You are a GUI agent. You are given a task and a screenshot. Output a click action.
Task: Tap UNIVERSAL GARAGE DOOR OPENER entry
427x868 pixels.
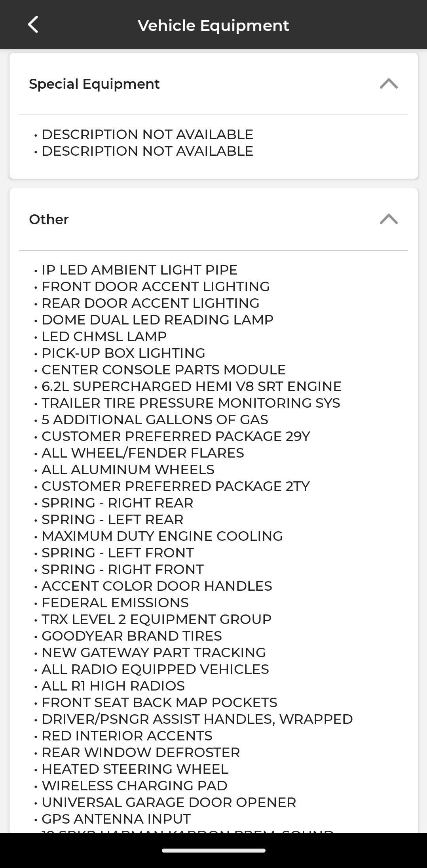[169, 803]
